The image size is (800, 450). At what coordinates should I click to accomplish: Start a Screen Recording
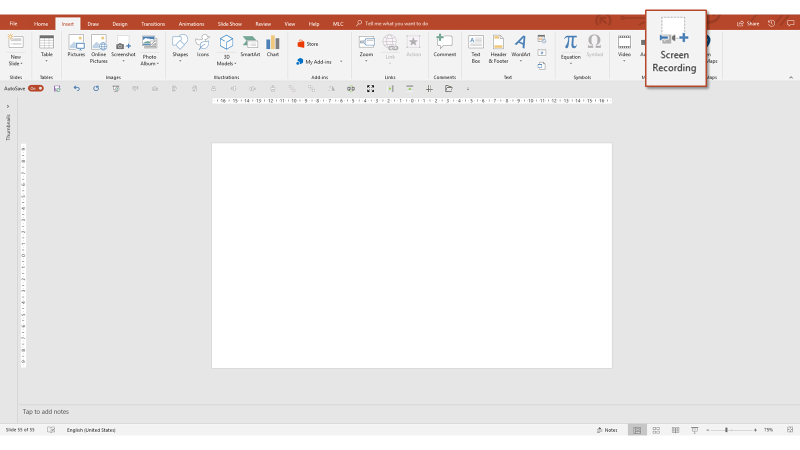click(674, 47)
